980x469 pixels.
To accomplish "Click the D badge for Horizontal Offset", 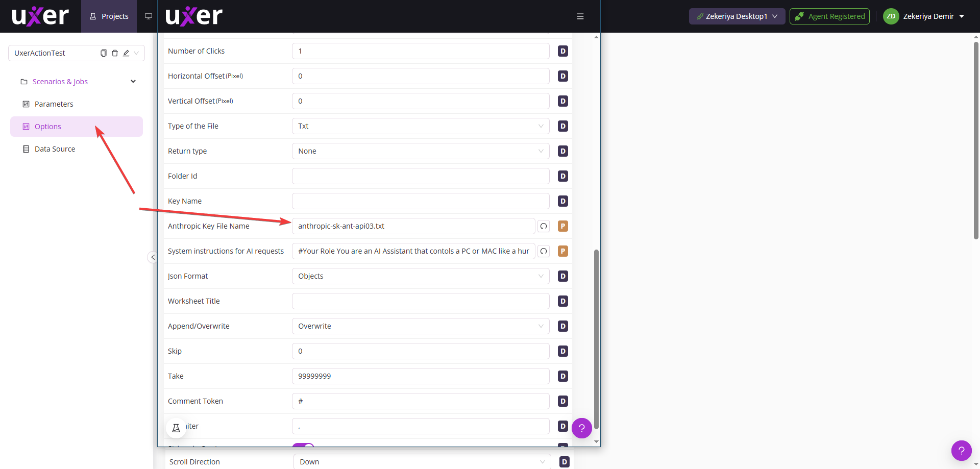I will (563, 76).
